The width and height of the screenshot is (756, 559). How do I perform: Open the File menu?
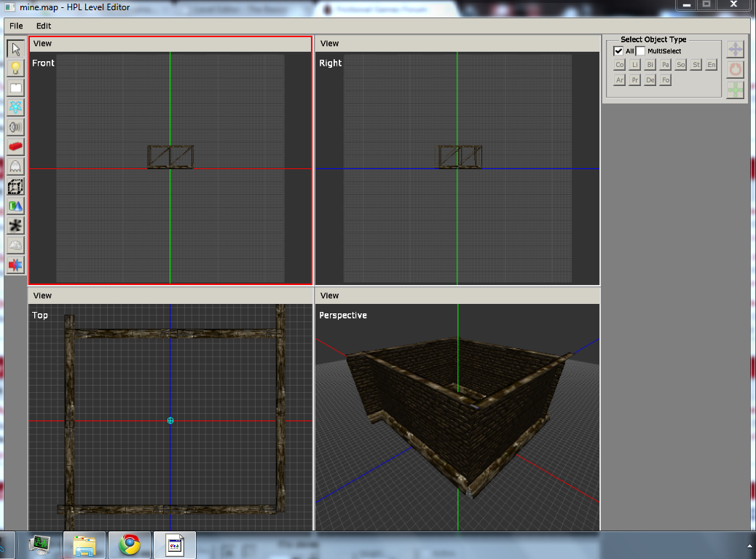pyautogui.click(x=16, y=26)
